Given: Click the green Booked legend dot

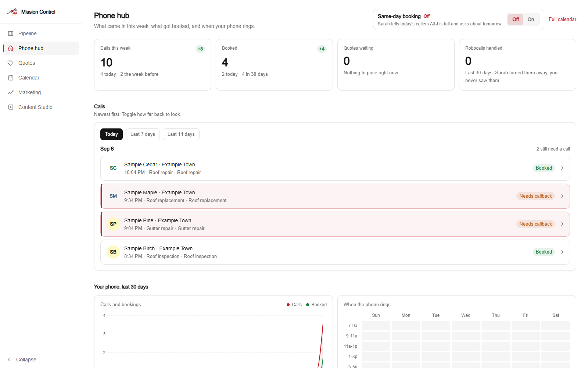Looking at the screenshot, I should [308, 305].
